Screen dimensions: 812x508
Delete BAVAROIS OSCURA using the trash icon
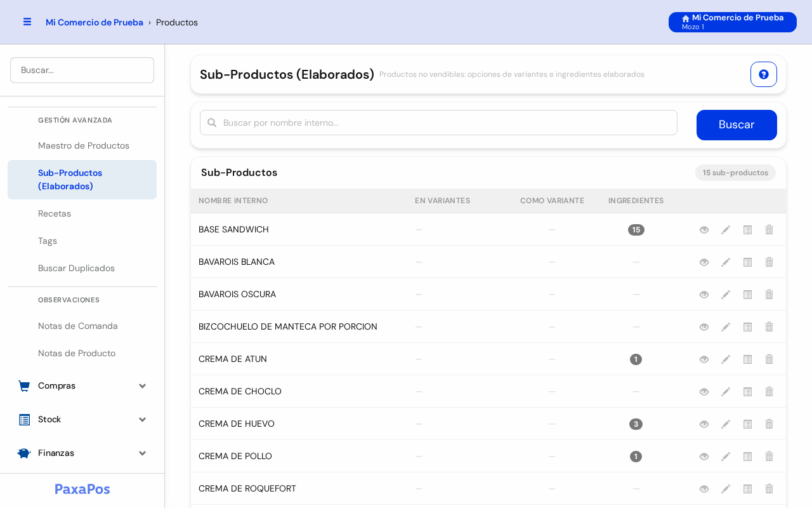769,295
